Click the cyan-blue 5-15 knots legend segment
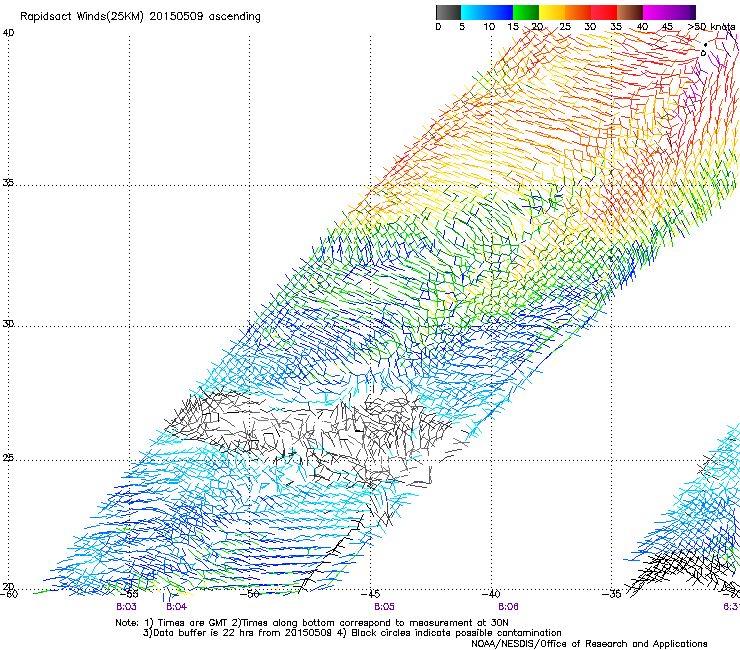 [x=487, y=12]
